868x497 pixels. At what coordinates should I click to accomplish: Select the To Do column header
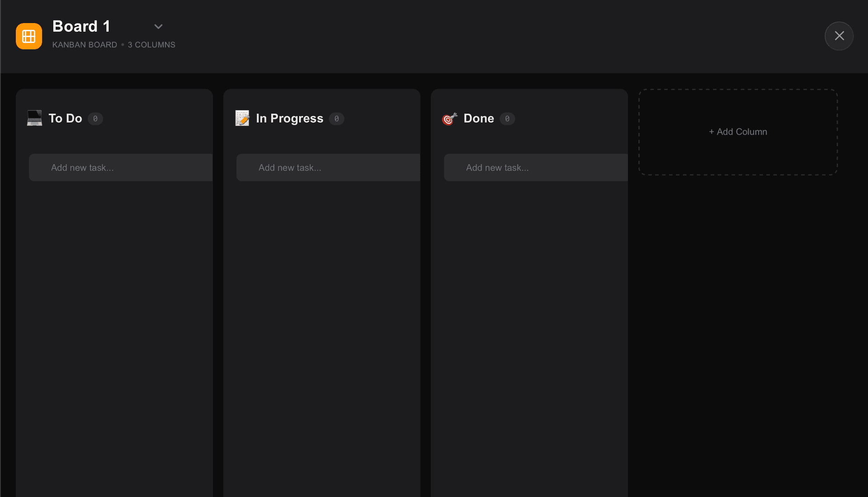[65, 118]
